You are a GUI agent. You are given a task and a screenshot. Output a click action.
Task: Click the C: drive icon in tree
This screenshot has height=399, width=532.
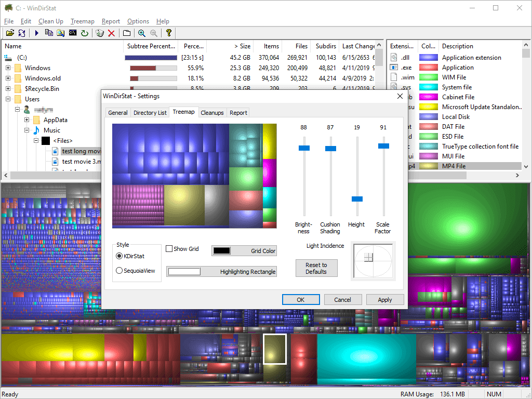point(8,58)
